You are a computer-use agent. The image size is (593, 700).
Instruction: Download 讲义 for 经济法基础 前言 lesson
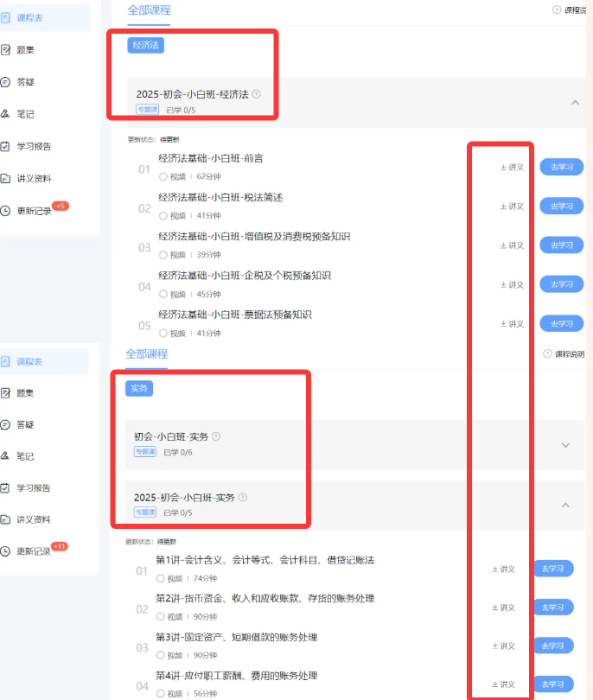[512, 167]
